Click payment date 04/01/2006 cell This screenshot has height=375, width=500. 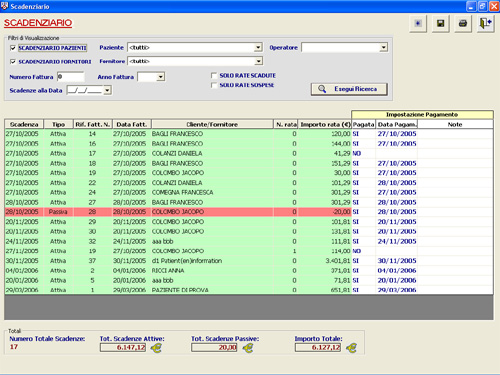[x=397, y=271]
